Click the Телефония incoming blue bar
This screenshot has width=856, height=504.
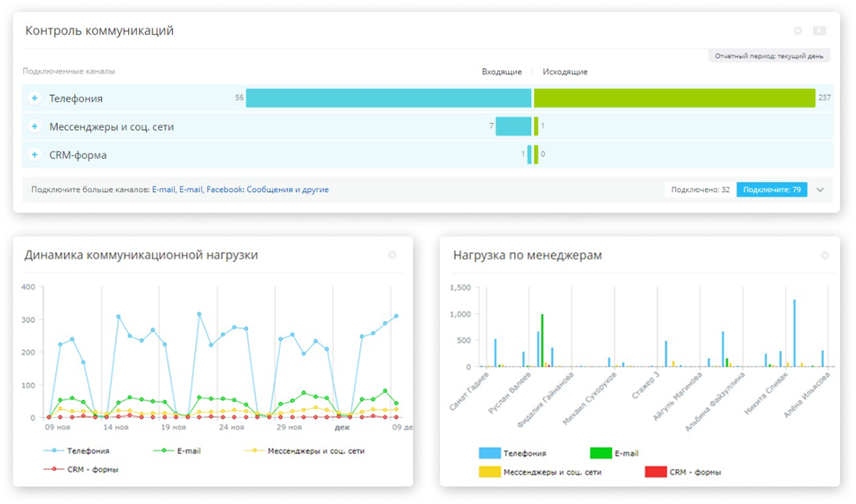(389, 98)
